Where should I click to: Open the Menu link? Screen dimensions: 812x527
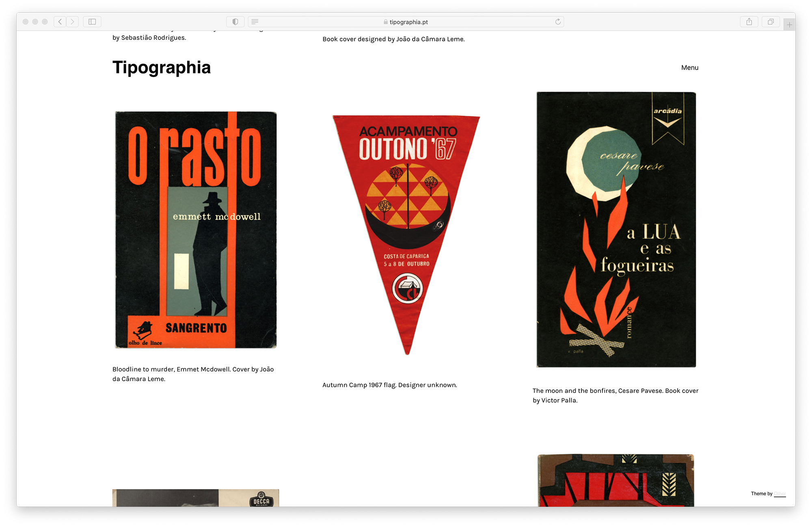[x=690, y=68]
